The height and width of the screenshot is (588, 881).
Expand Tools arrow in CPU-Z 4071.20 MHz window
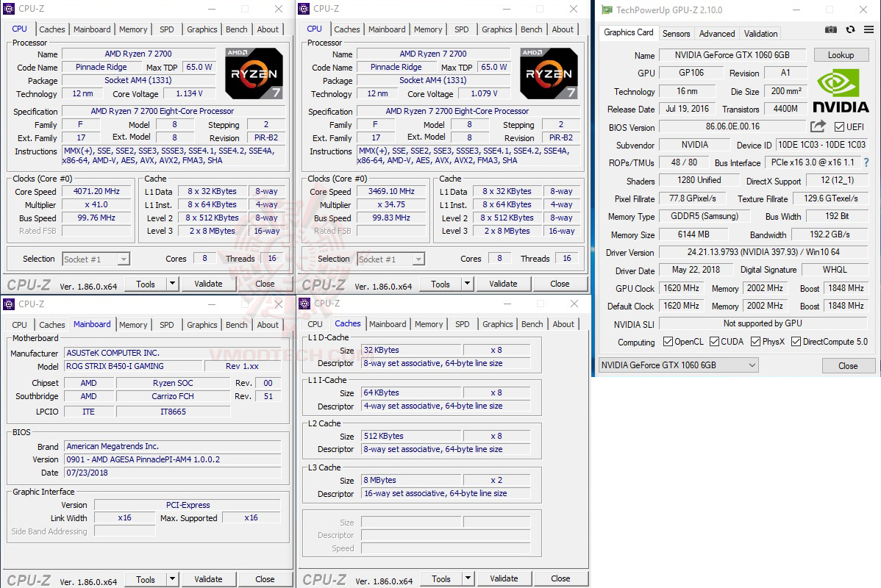[x=173, y=284]
